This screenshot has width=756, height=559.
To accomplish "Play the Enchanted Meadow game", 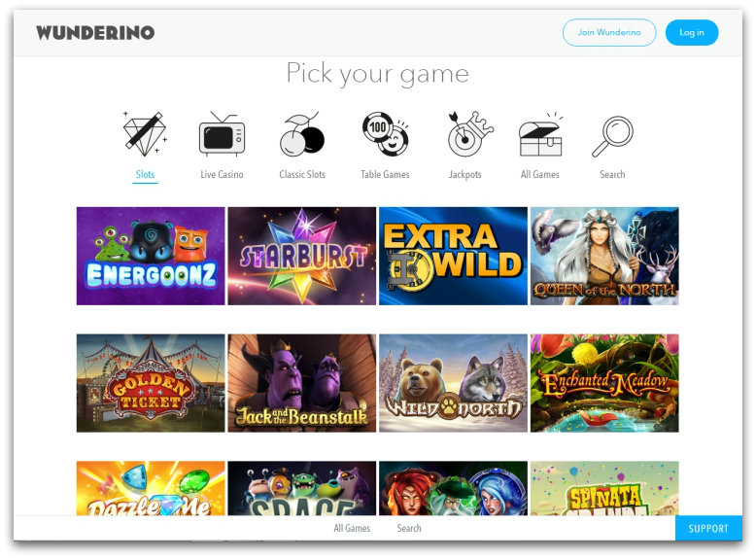I will [604, 383].
